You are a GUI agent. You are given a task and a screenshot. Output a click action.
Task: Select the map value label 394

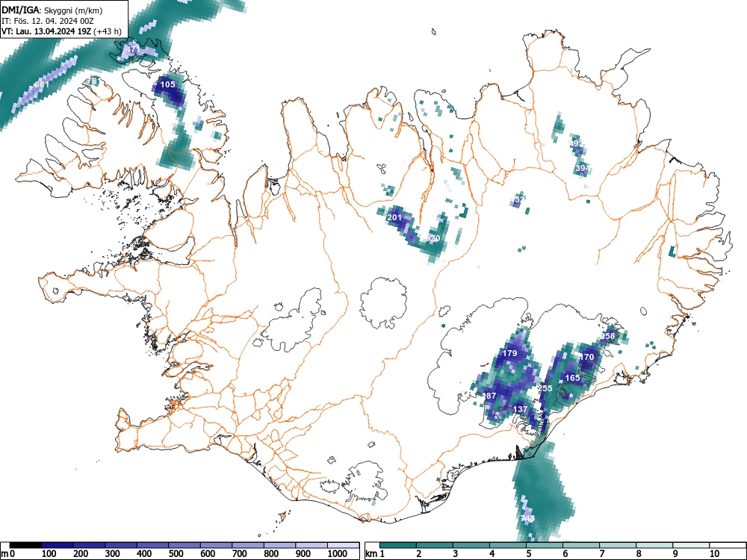[582, 168]
